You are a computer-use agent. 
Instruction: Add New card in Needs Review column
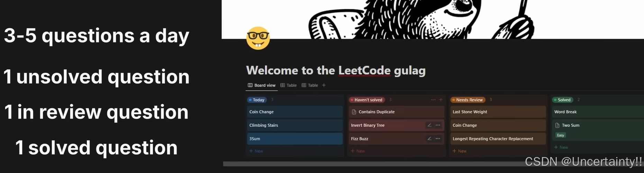460,151
